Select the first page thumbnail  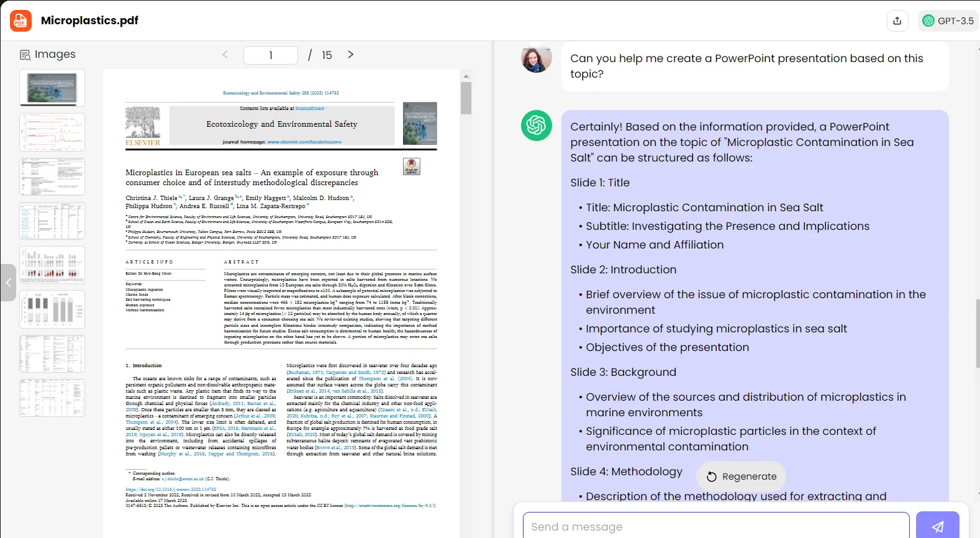[x=52, y=88]
